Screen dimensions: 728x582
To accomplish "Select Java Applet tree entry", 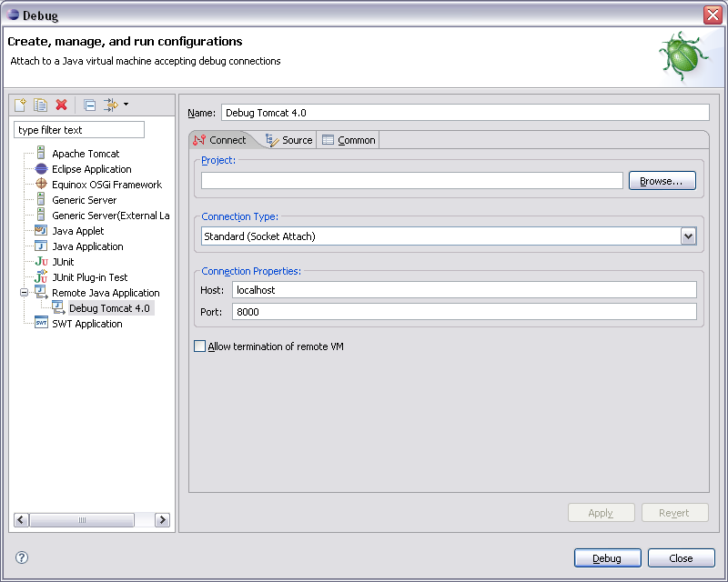I will click(x=78, y=231).
